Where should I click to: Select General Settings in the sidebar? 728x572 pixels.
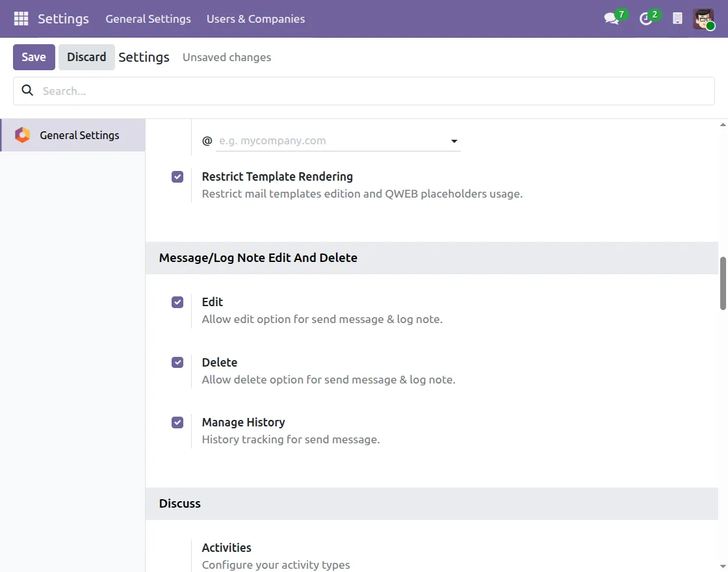pyautogui.click(x=79, y=135)
